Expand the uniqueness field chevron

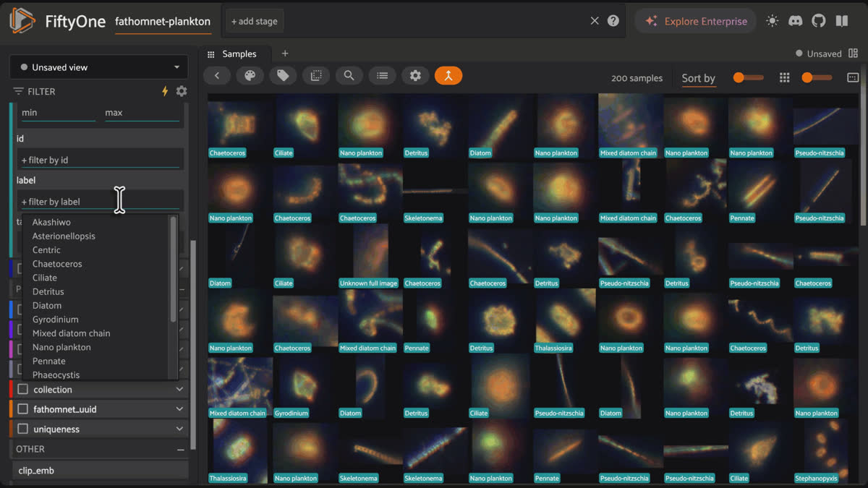point(179,429)
